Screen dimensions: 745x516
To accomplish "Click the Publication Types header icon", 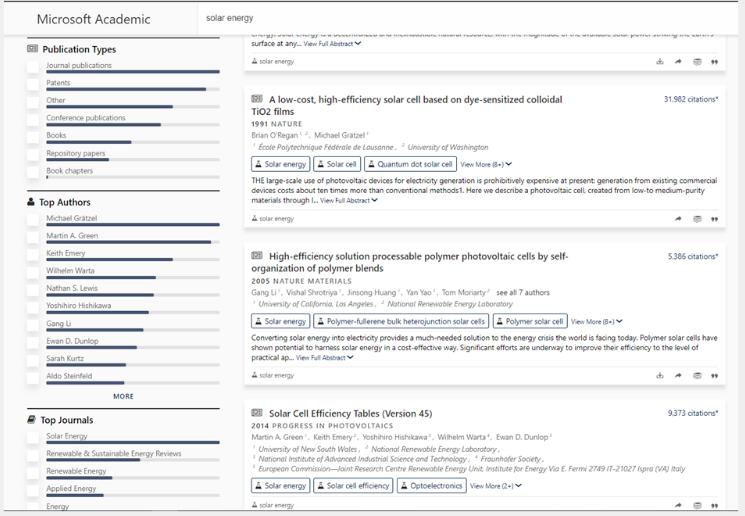I will click(x=32, y=48).
